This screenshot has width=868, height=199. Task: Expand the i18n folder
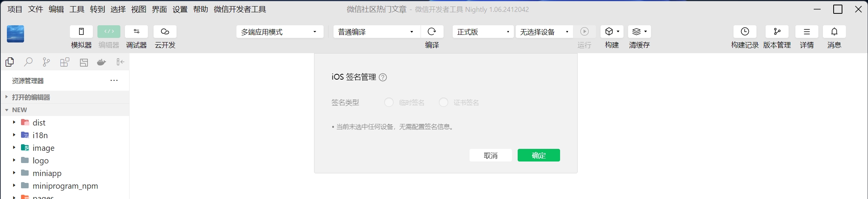click(x=14, y=135)
